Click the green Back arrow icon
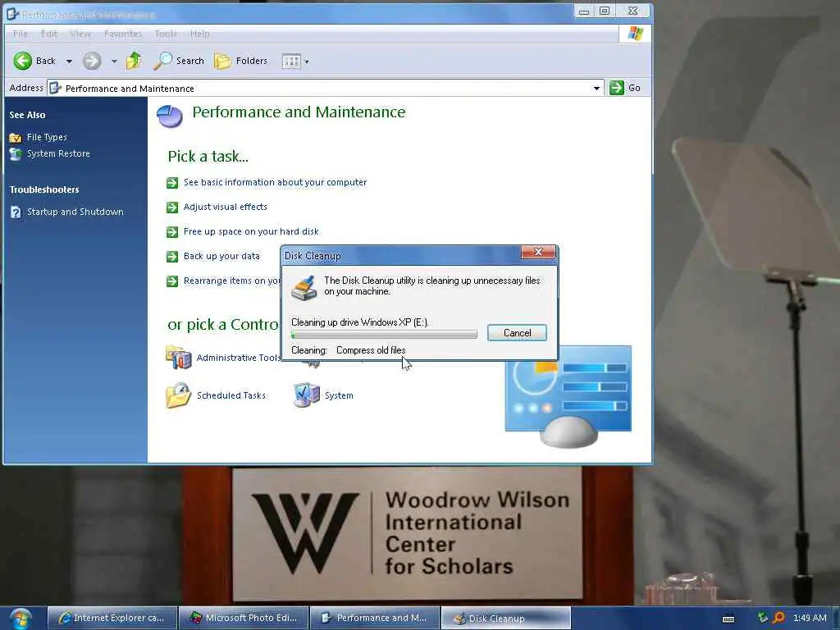 click(x=22, y=61)
